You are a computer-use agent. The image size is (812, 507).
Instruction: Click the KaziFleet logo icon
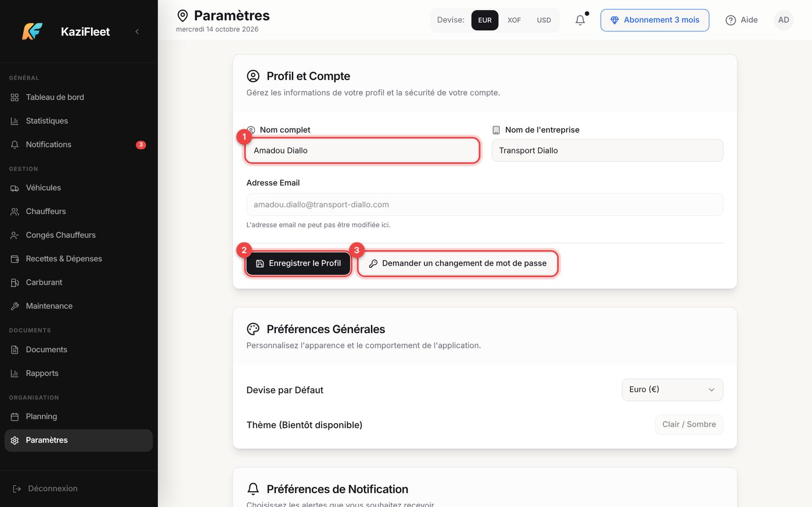(x=32, y=31)
